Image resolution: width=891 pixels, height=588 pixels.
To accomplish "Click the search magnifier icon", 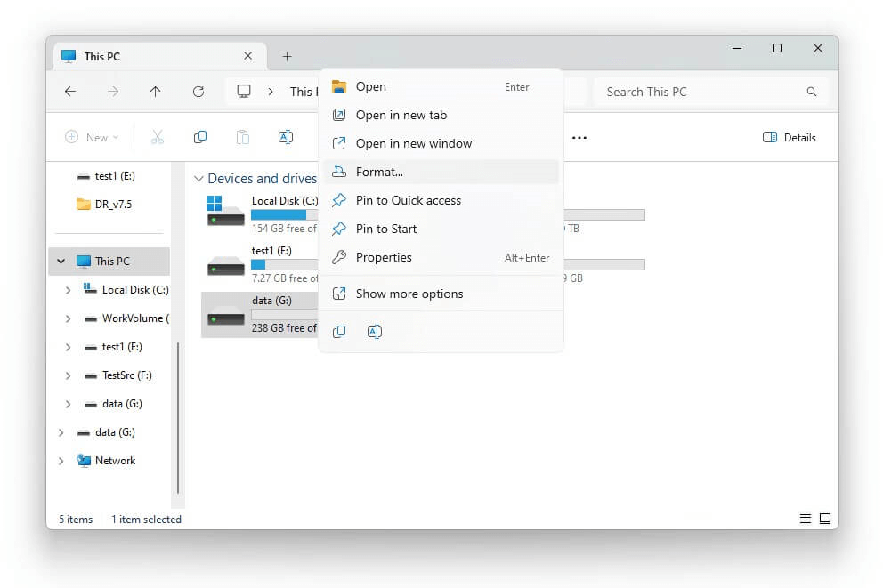I will [x=811, y=92].
